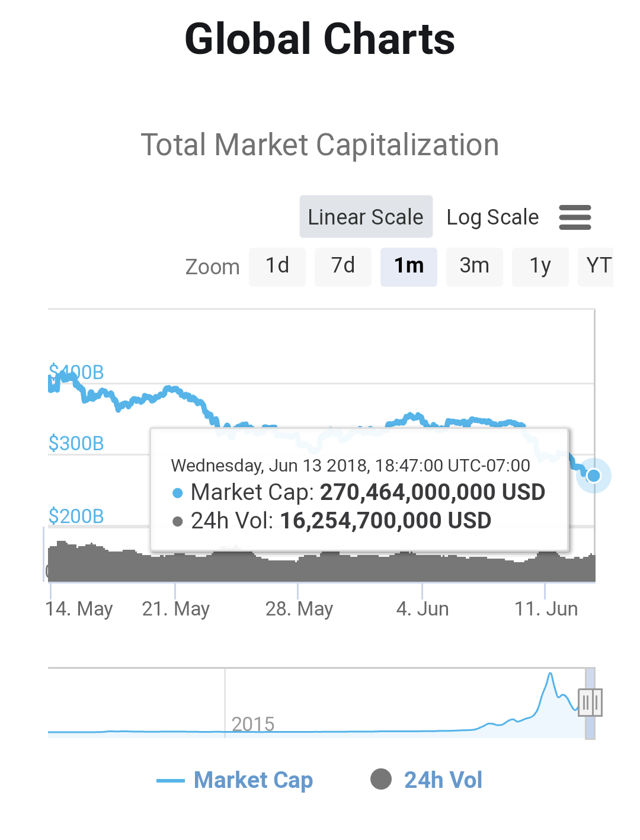Click the volume bars near 28. May
This screenshot has height=840, width=640.
click(298, 569)
